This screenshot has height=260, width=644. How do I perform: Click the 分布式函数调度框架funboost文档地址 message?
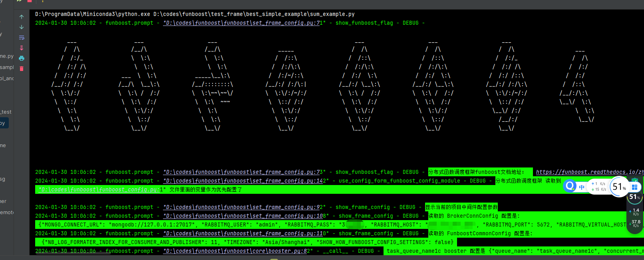tap(477, 172)
